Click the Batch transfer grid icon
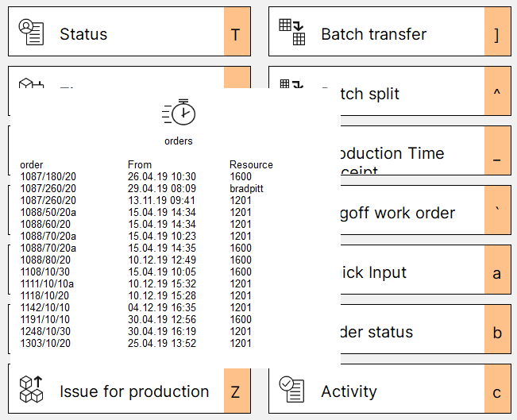This screenshot has width=517, height=420. pyautogui.click(x=291, y=33)
